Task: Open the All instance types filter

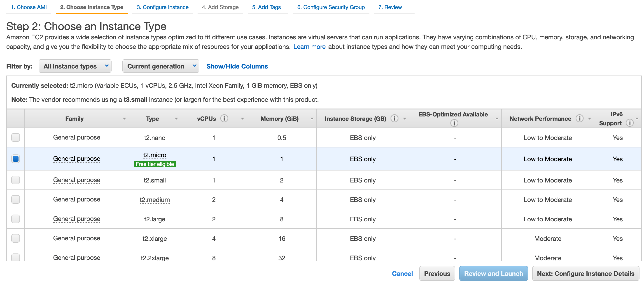Action: (75, 66)
